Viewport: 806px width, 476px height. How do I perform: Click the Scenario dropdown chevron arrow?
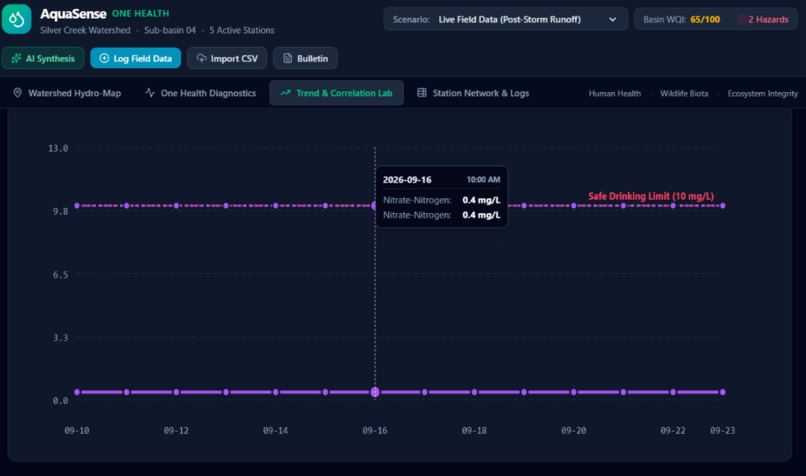click(612, 20)
